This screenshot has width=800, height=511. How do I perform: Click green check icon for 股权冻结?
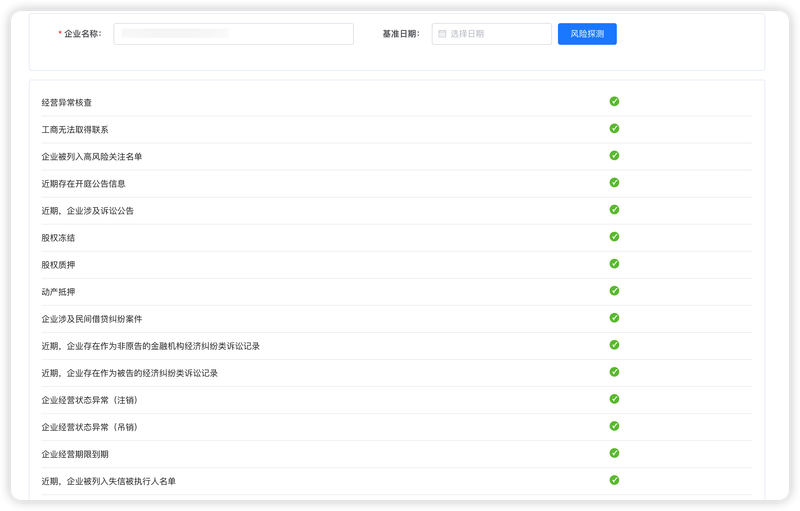(614, 237)
